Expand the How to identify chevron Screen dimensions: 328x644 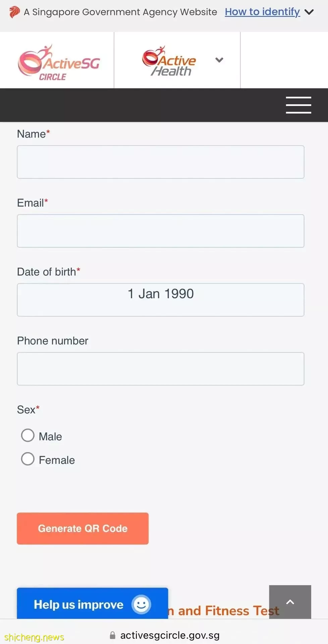(309, 12)
